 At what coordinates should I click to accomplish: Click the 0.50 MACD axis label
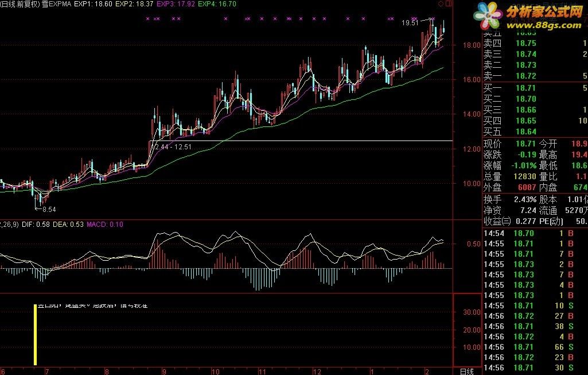click(474, 244)
